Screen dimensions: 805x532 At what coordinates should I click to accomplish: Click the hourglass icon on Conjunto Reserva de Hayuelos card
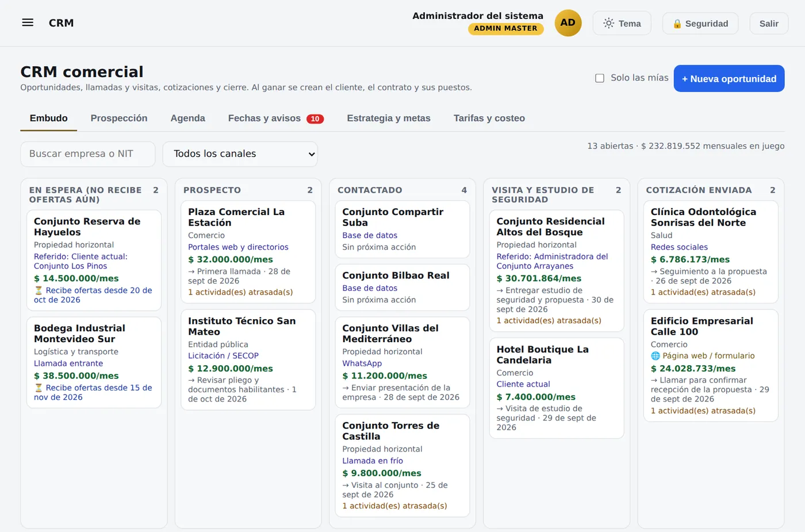39,290
